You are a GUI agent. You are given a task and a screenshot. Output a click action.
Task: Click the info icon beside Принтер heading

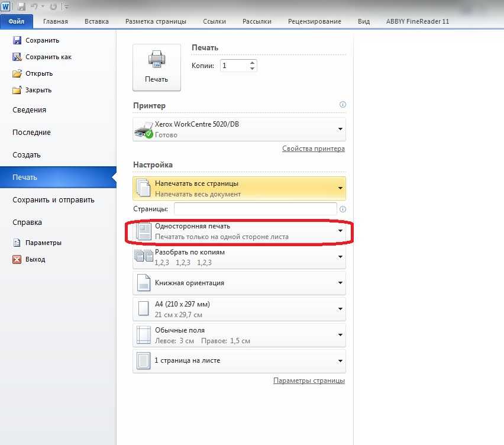click(x=343, y=105)
